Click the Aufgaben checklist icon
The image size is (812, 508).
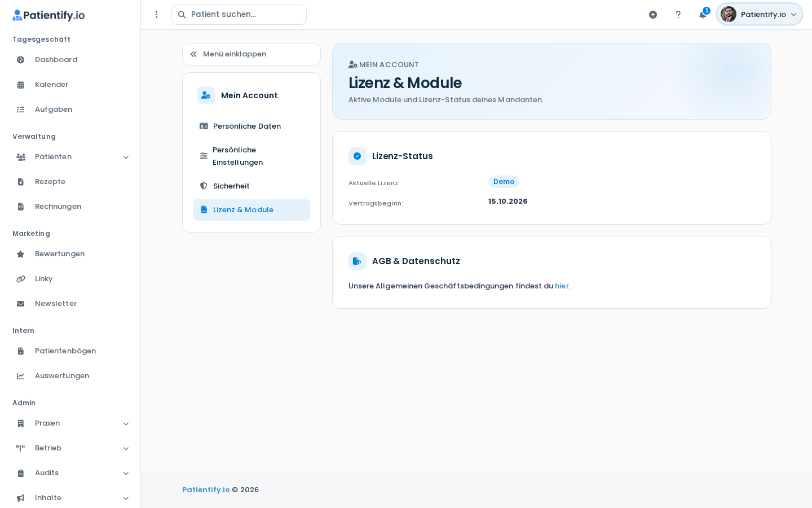coord(21,110)
